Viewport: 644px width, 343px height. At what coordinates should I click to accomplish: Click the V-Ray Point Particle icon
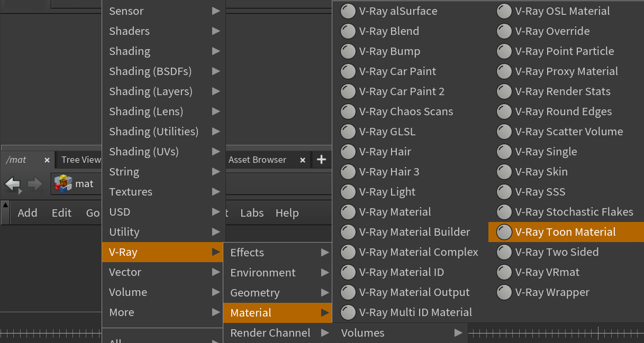pyautogui.click(x=504, y=51)
